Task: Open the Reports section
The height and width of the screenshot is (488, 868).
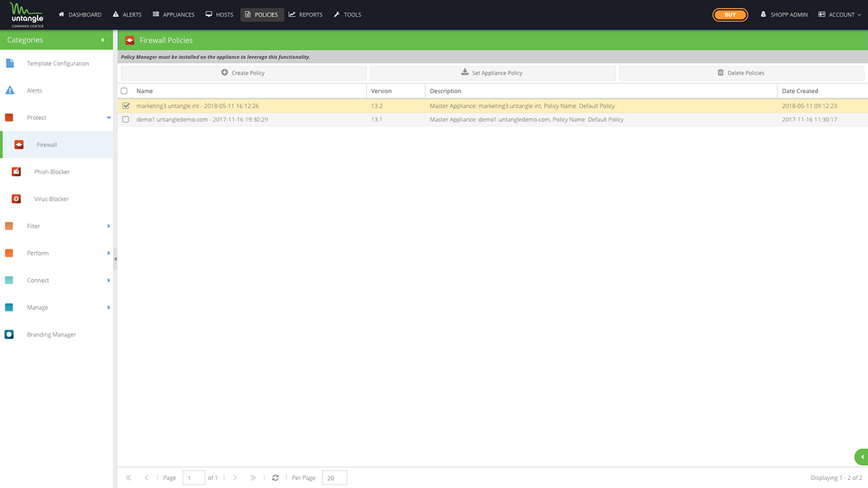Action: [305, 14]
